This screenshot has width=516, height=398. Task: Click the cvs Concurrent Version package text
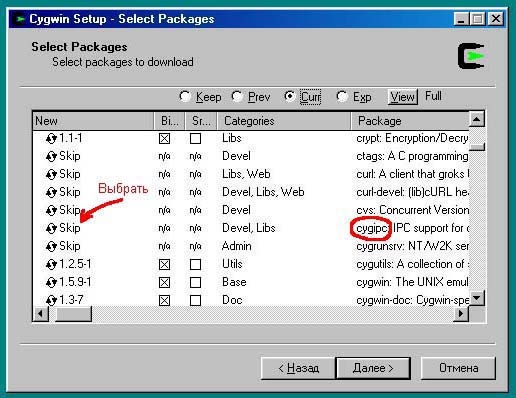412,210
